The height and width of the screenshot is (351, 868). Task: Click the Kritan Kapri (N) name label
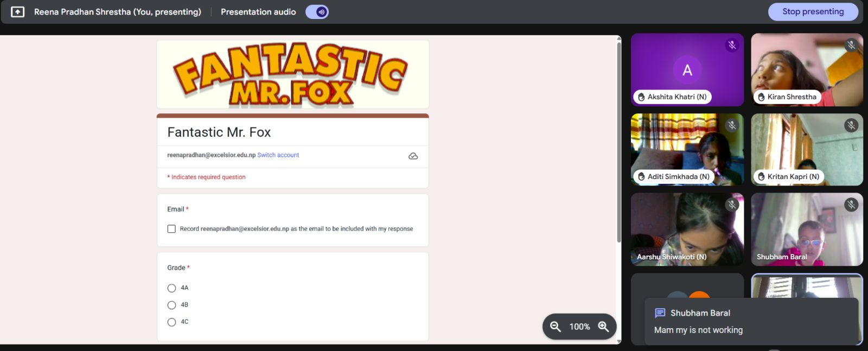(x=793, y=177)
